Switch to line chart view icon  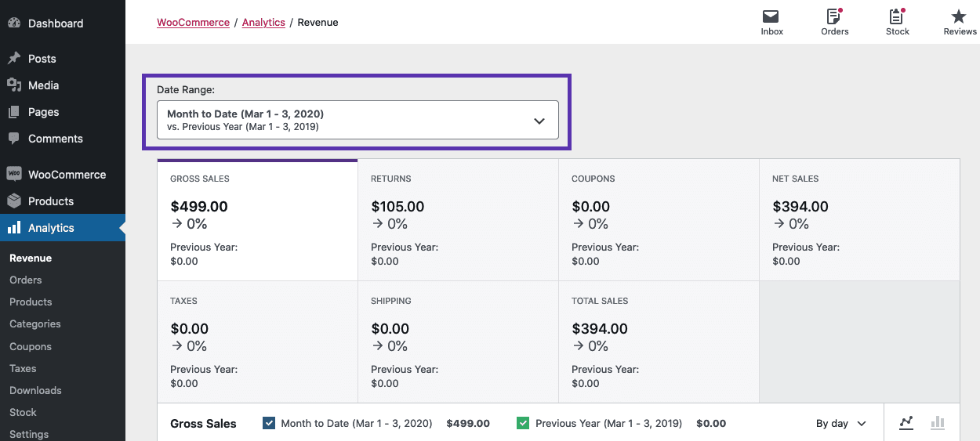point(906,423)
